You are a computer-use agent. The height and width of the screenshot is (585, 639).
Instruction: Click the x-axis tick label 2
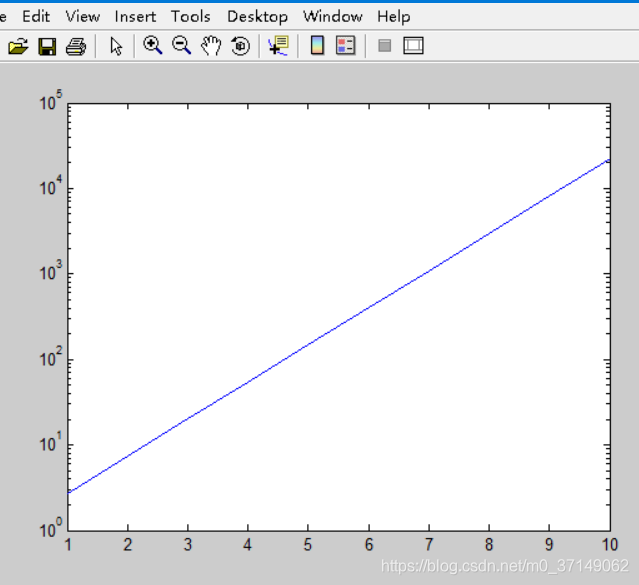point(128,545)
